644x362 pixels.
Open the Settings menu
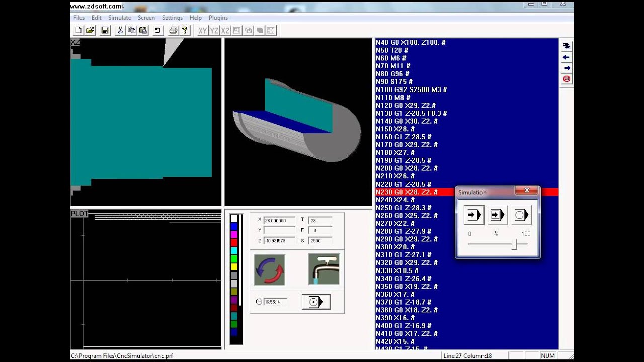tap(172, 18)
